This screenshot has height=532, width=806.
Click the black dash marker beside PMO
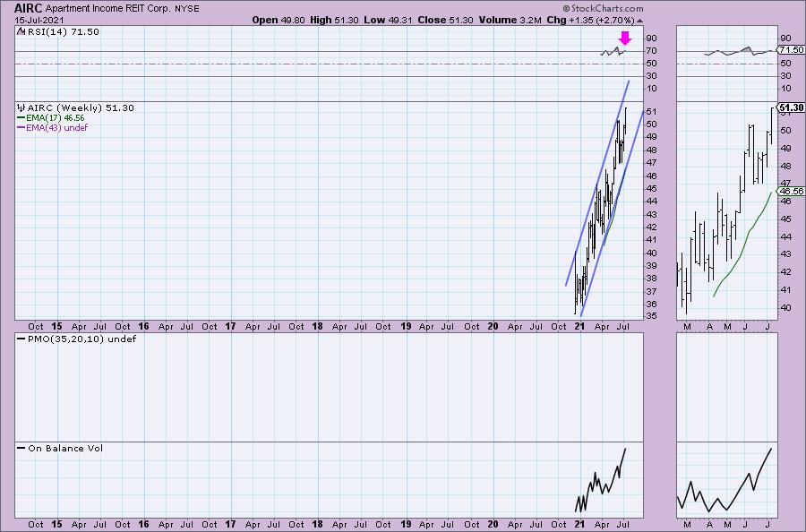21,339
